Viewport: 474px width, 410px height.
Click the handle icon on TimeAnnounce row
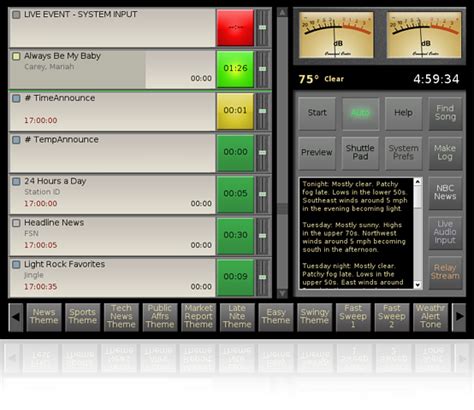[263, 111]
